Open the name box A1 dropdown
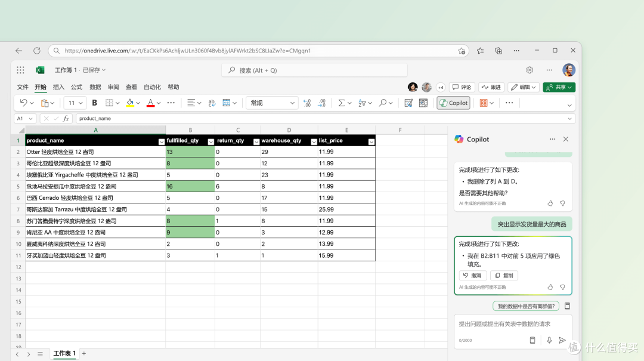Viewport: 644px width, 361px height. (x=30, y=118)
